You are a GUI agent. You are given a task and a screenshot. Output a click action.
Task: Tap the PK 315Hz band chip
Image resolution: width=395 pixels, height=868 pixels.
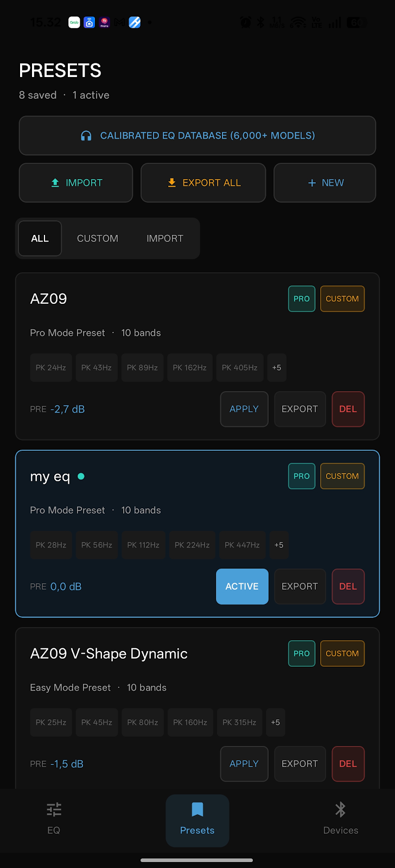(x=239, y=723)
